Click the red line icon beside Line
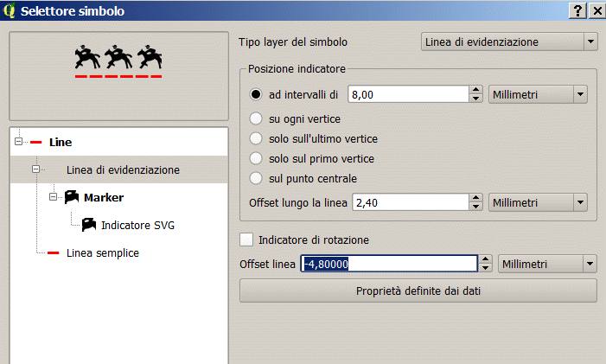 [37, 142]
